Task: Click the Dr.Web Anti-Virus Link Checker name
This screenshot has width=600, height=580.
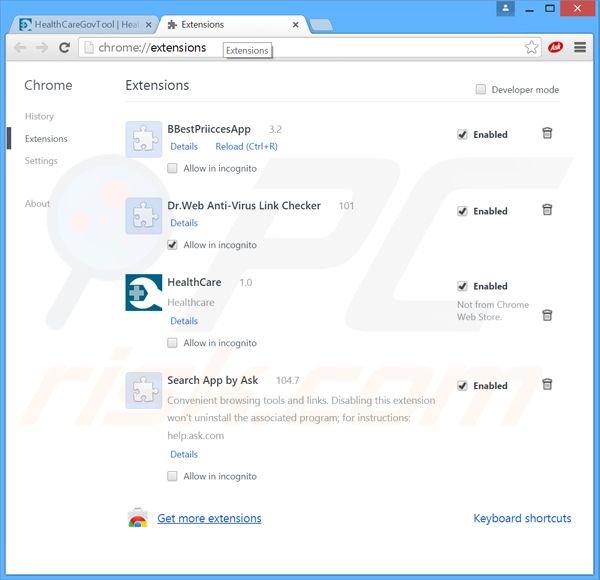Action: click(x=244, y=206)
